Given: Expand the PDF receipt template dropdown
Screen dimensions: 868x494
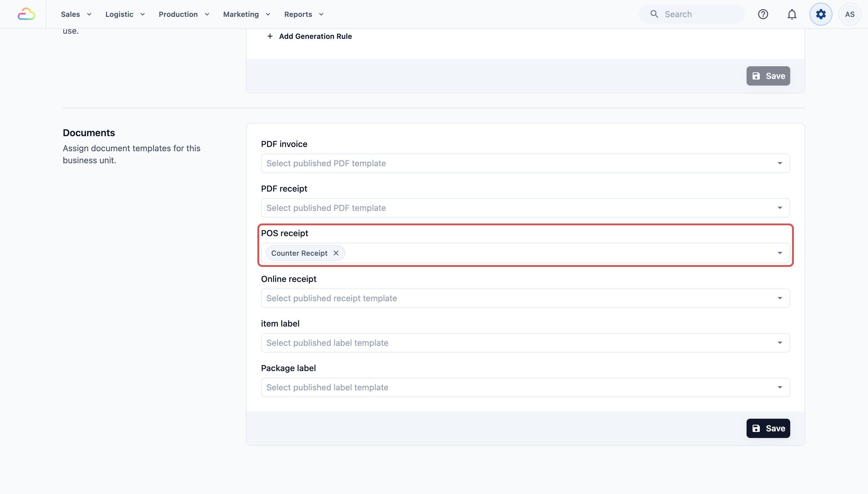Looking at the screenshot, I should [x=525, y=208].
